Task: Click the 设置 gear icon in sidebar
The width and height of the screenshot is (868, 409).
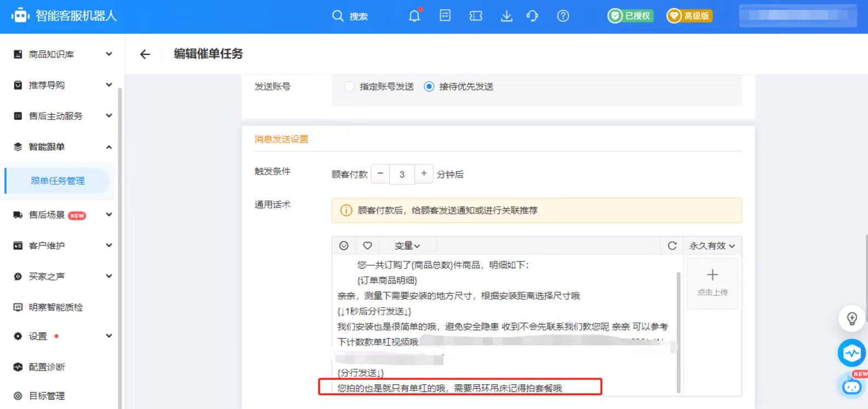Action: (18, 336)
